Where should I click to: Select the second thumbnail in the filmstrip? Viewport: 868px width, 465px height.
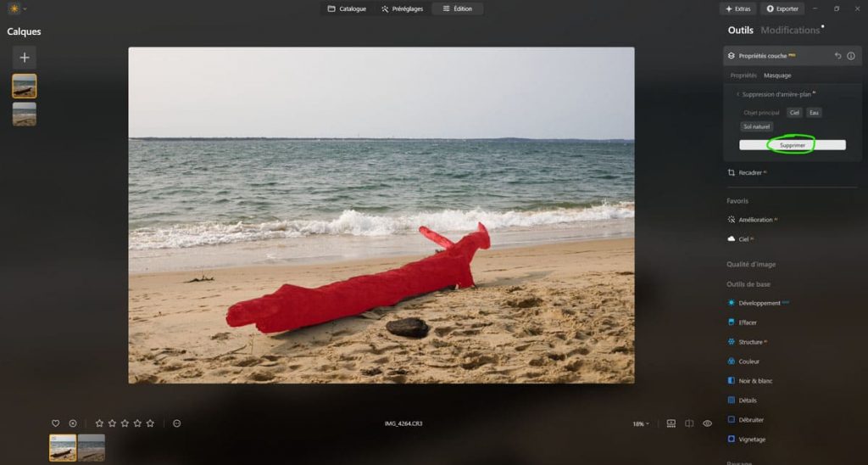point(91,447)
